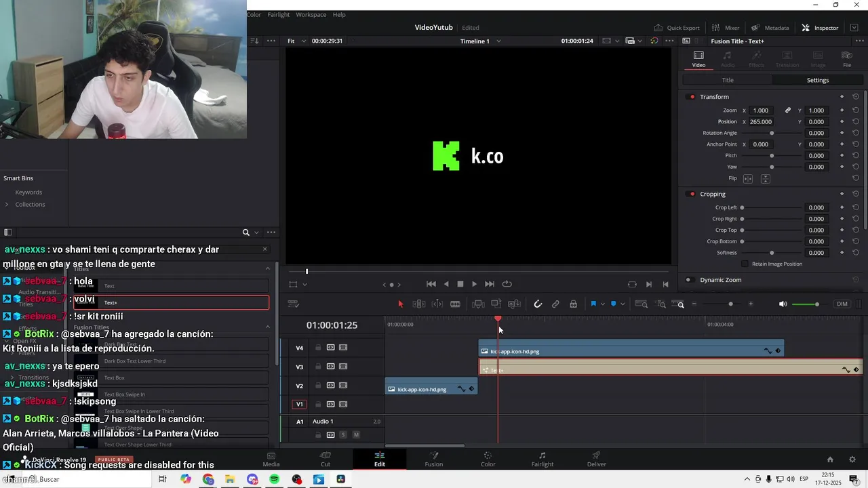Open the Fit viewer zoom dropdown
Image resolution: width=868 pixels, height=488 pixels.
click(x=297, y=41)
